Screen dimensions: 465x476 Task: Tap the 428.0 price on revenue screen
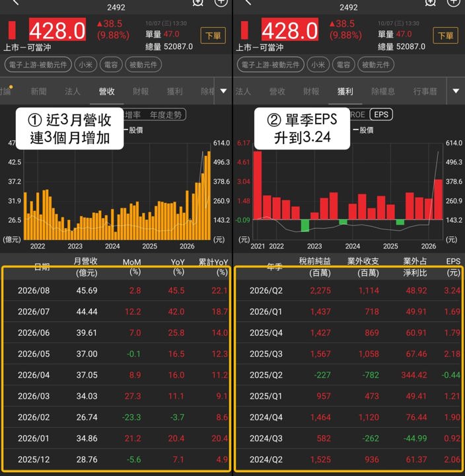[x=57, y=30]
